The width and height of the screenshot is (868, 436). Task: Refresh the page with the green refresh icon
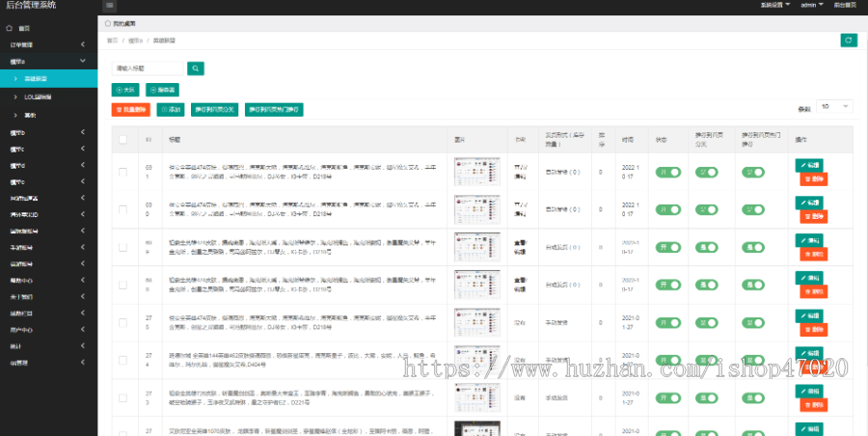click(848, 40)
